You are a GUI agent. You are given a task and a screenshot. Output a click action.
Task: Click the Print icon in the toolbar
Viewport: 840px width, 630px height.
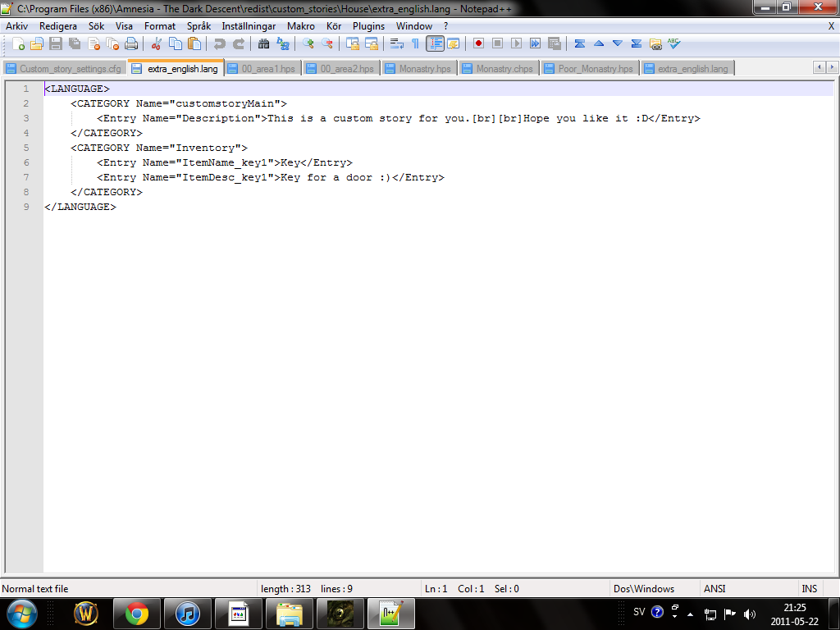coord(131,43)
